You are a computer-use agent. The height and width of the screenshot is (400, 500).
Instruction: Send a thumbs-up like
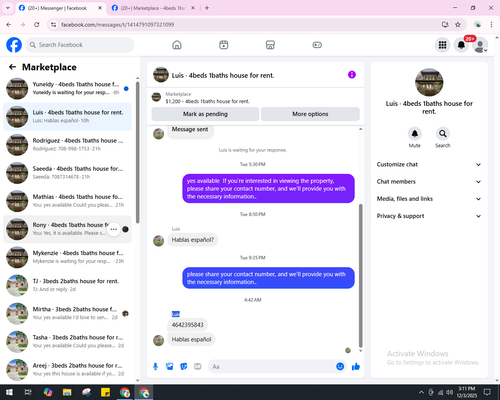356,367
